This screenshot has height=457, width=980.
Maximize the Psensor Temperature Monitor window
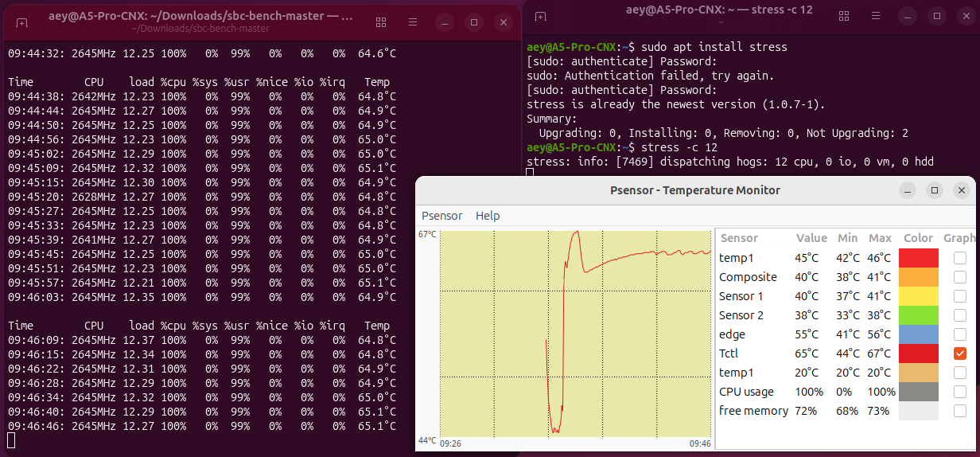tap(935, 190)
